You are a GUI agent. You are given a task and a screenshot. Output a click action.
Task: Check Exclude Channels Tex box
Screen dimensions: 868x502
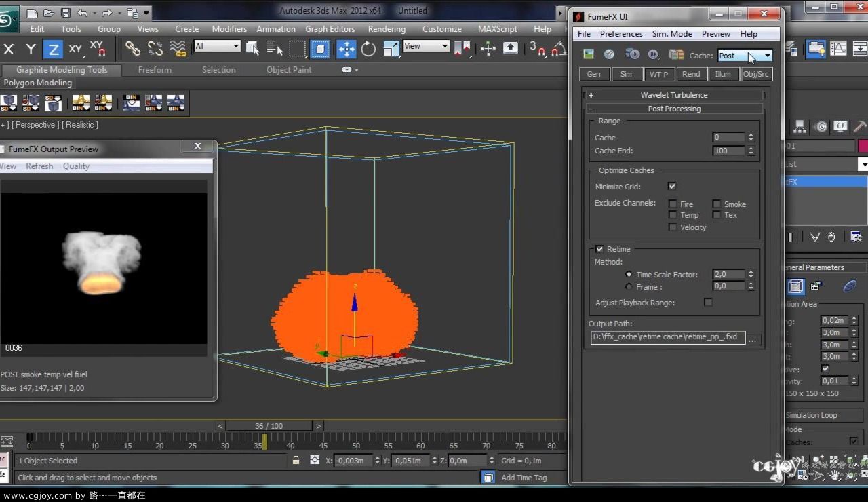pos(716,215)
